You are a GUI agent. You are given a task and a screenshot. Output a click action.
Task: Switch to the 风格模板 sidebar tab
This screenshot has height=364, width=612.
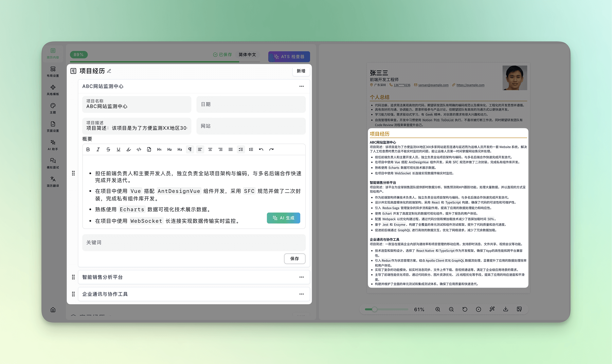(x=53, y=90)
